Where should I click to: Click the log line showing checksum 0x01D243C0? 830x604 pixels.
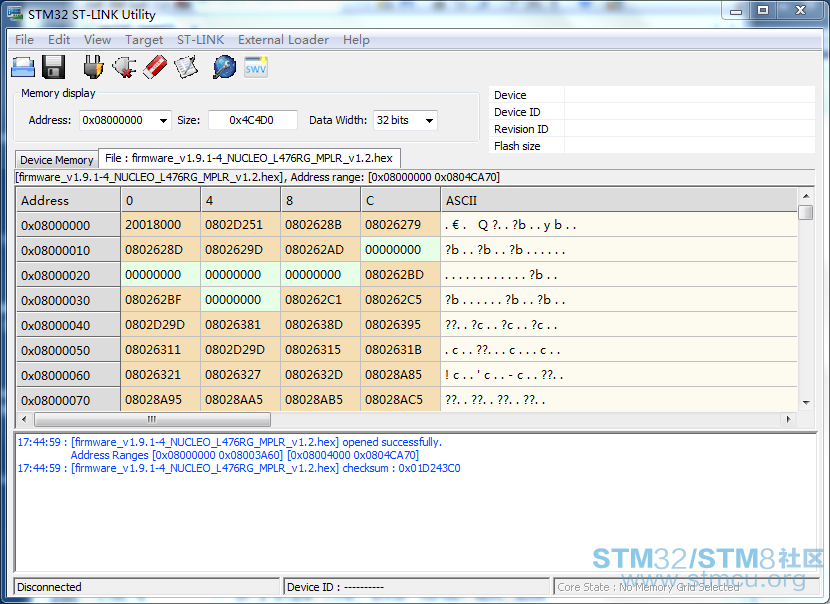(x=239, y=468)
